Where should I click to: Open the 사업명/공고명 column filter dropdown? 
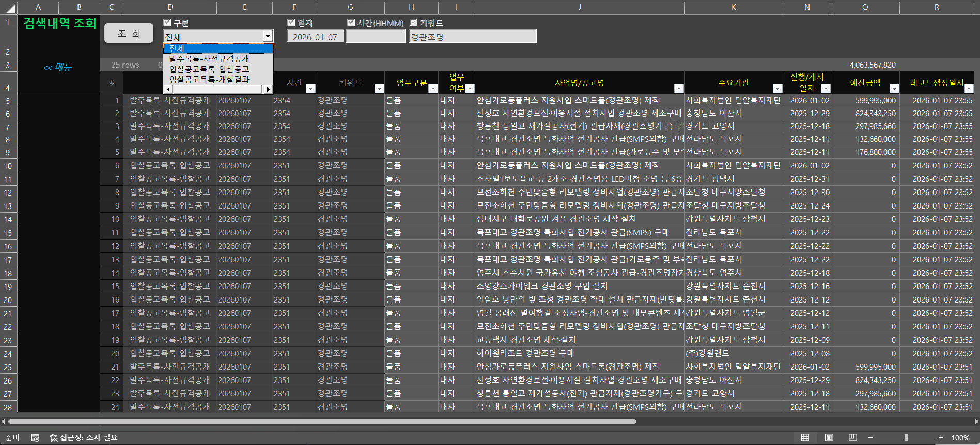(x=679, y=89)
